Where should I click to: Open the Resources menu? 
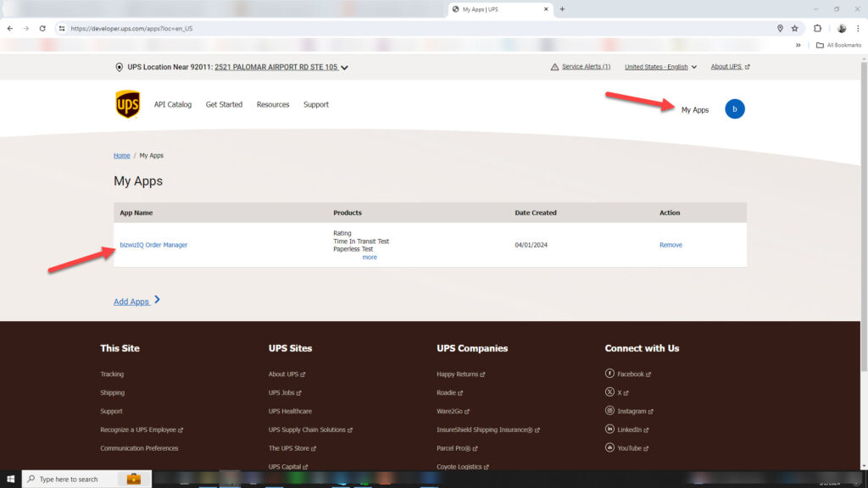pyautogui.click(x=273, y=104)
